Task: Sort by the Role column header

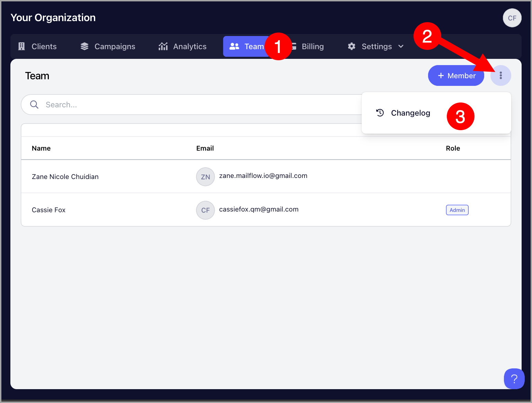Action: [453, 148]
